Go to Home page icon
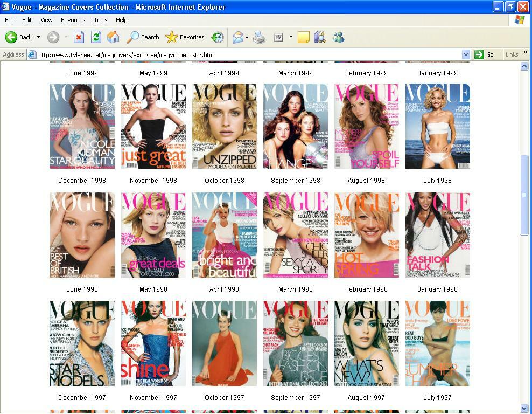Viewport: 532px width, 414px height. [113, 37]
